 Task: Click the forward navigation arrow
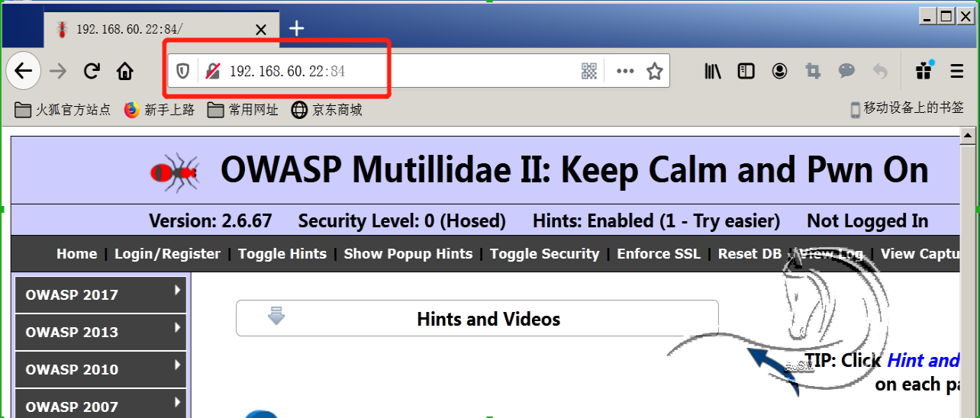click(x=58, y=72)
